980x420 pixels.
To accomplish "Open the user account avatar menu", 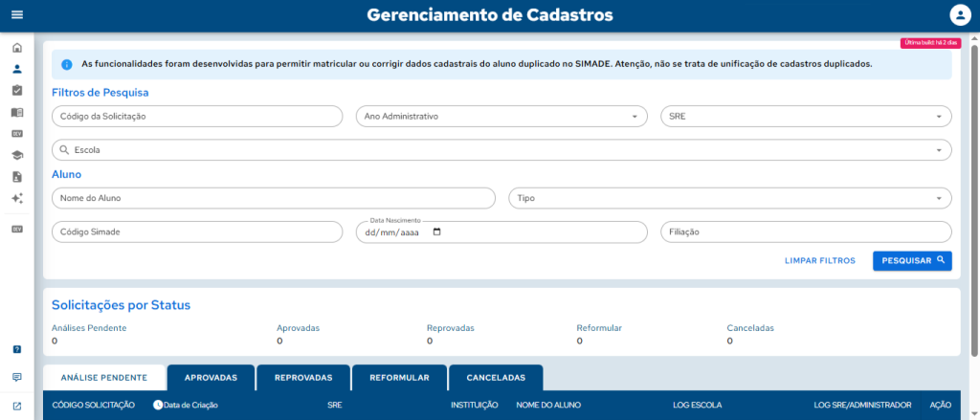I will click(x=959, y=15).
